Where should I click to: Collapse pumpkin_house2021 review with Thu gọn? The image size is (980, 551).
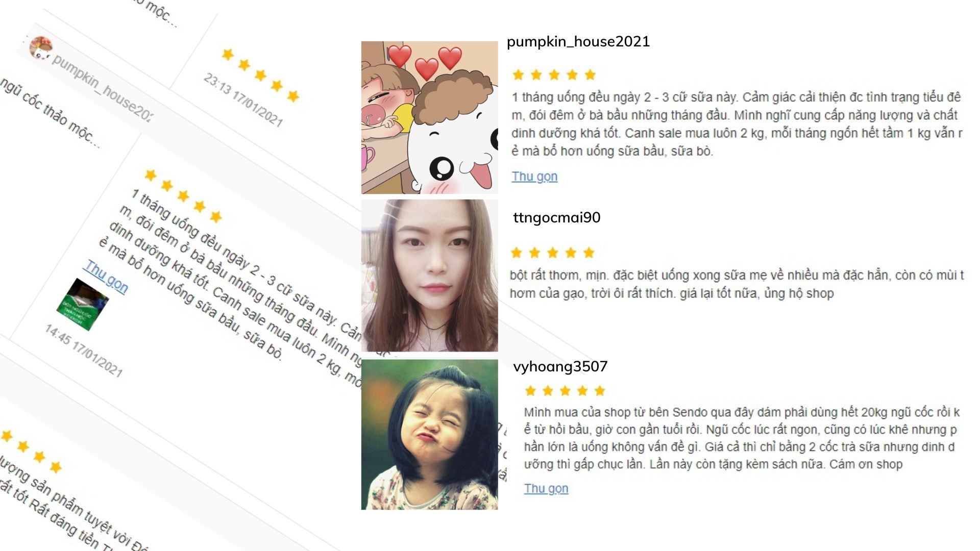[534, 177]
